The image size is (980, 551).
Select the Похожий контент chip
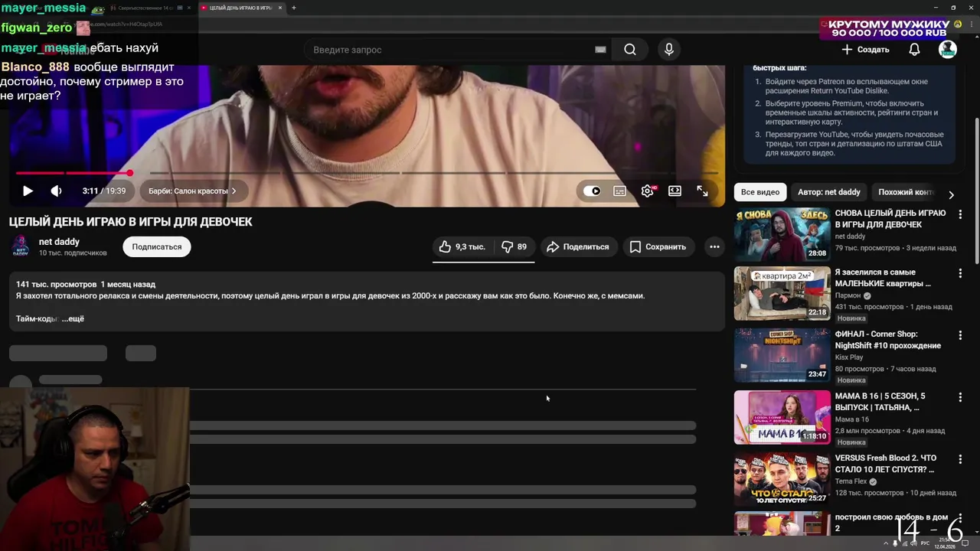click(x=906, y=192)
